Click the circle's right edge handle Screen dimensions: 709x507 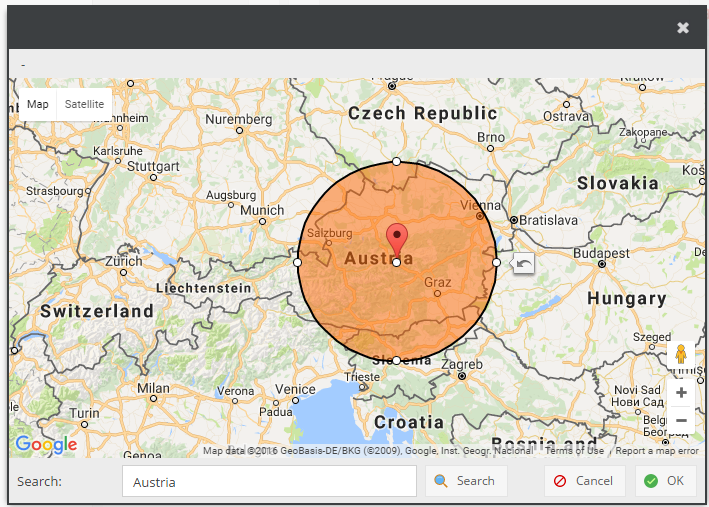(496, 262)
